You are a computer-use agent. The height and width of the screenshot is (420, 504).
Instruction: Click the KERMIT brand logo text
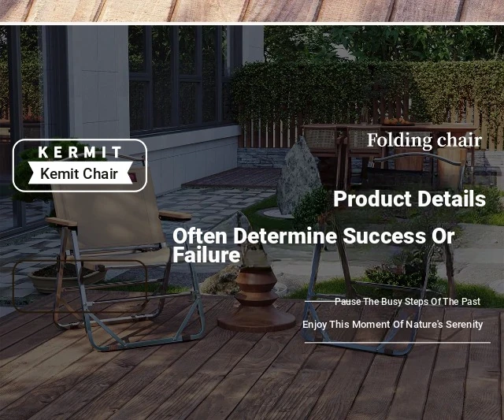(x=80, y=152)
